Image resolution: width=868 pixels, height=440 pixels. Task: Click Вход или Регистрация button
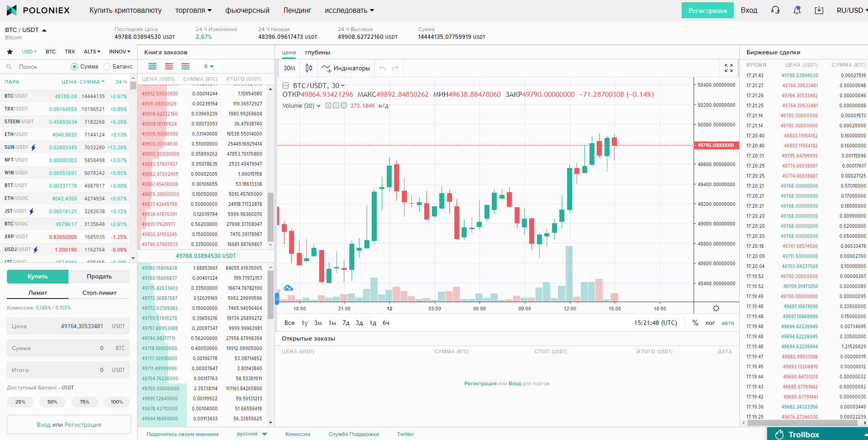coord(69,424)
